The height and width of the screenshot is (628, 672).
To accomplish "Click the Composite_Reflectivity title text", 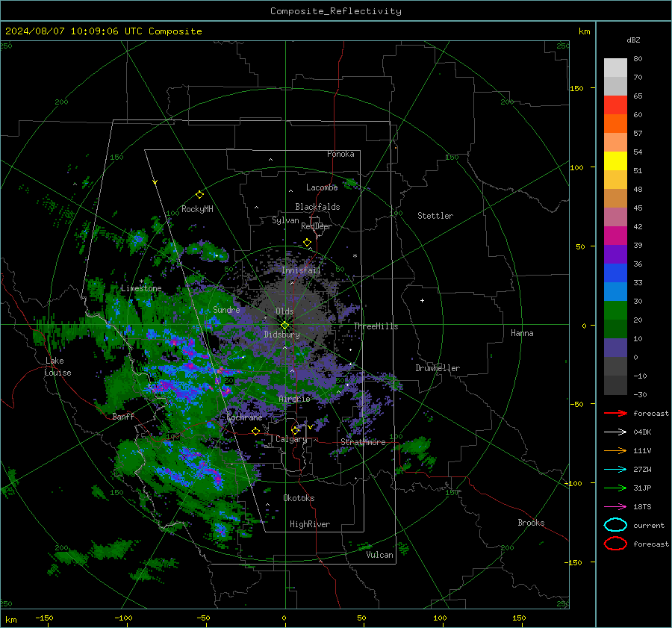I will click(x=336, y=11).
